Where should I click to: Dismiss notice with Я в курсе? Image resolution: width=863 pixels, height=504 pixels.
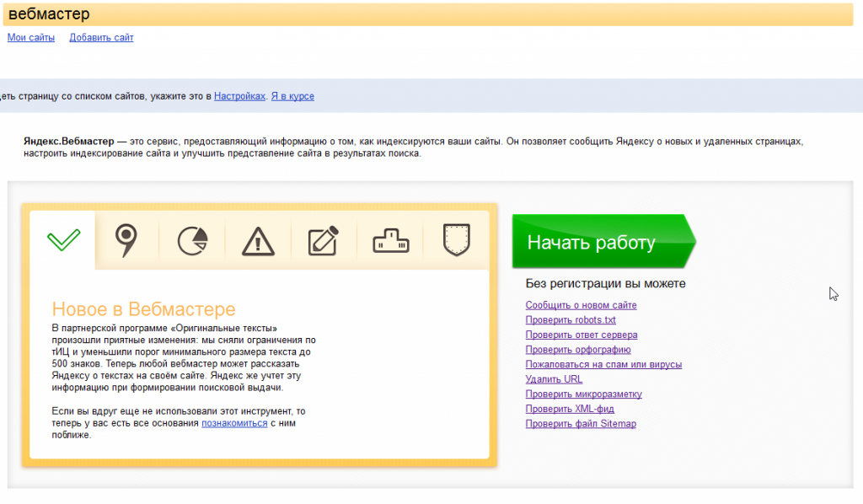coord(292,96)
